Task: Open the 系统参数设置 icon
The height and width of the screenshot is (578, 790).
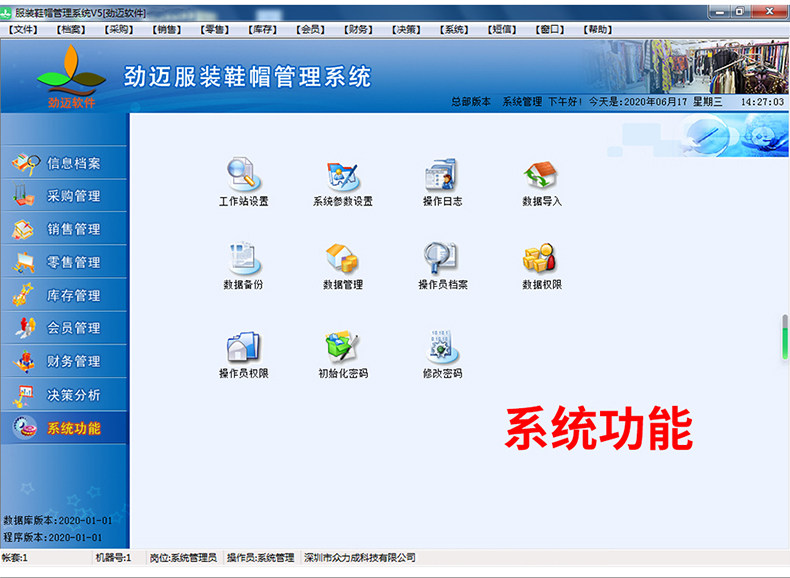Action: coord(343,175)
